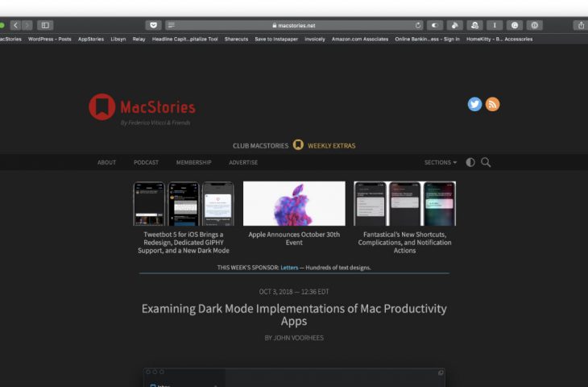Open the orange RSS feed icon
This screenshot has height=387, width=588.
point(492,104)
